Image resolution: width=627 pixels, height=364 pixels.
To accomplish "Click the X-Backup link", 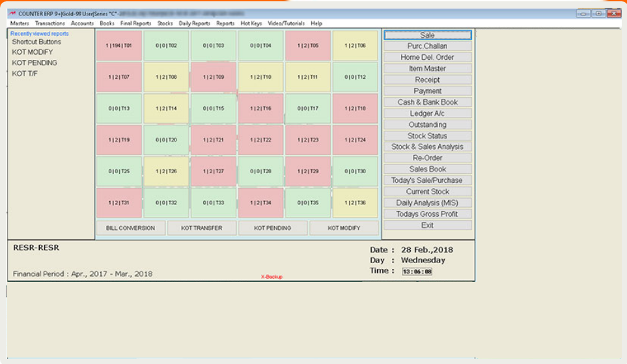I will point(272,277).
